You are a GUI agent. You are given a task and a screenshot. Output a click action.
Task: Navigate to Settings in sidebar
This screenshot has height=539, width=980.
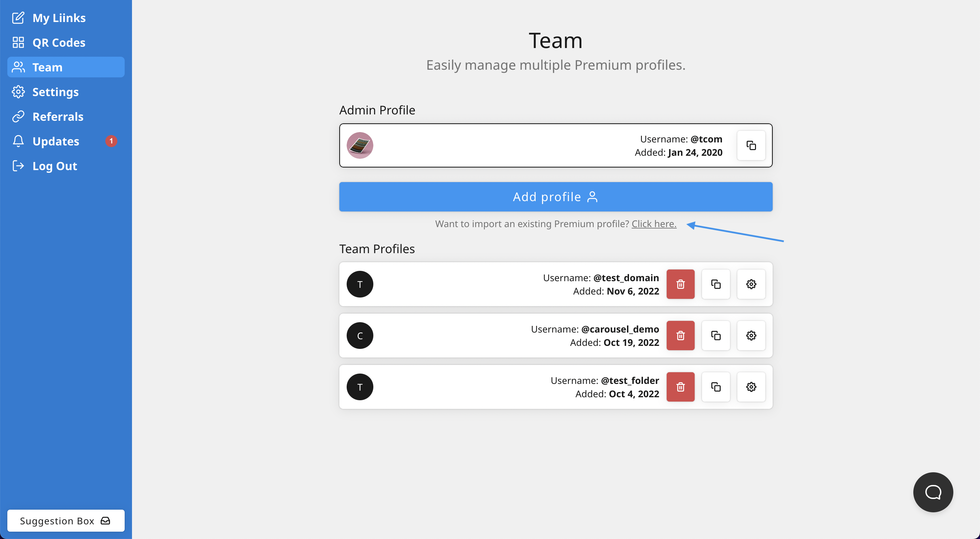click(55, 92)
